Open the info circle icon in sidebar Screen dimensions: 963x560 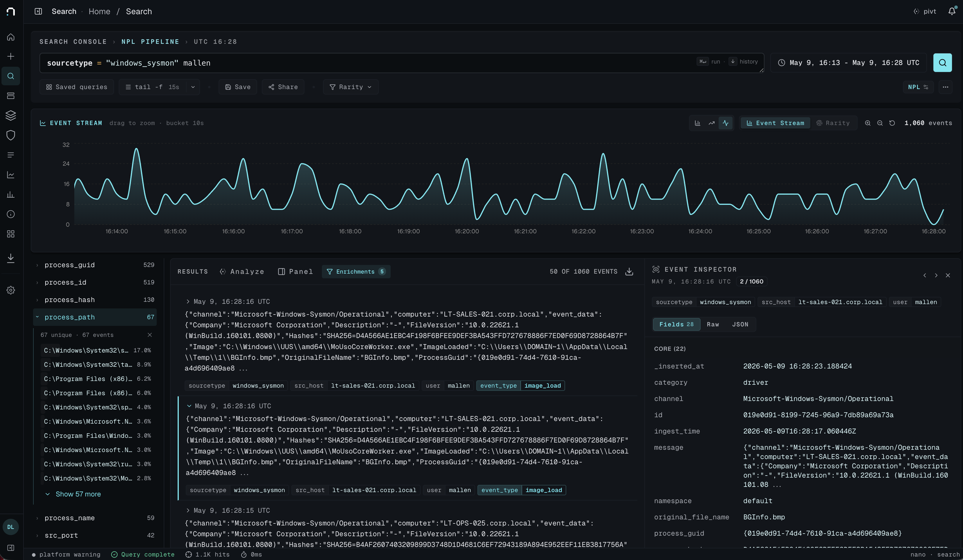pyautogui.click(x=11, y=214)
